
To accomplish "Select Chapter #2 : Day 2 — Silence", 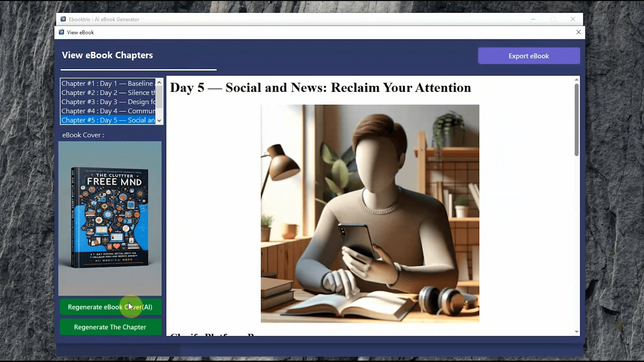I will click(x=104, y=93).
